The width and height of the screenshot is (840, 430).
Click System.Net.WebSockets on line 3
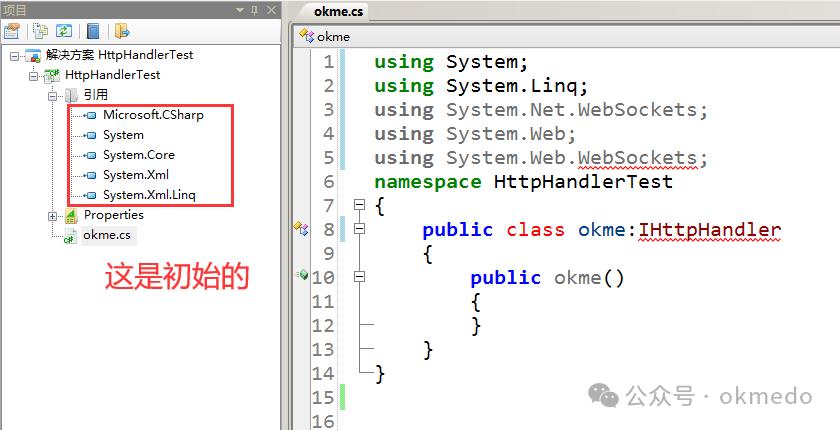[x=571, y=110]
